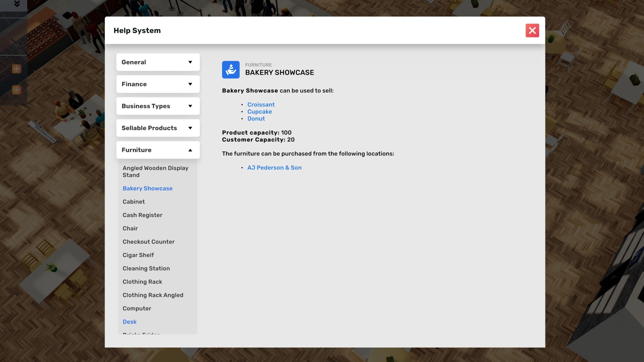The image size is (644, 362).
Task: Open AJ Pederson & Son store link
Action: 274,168
